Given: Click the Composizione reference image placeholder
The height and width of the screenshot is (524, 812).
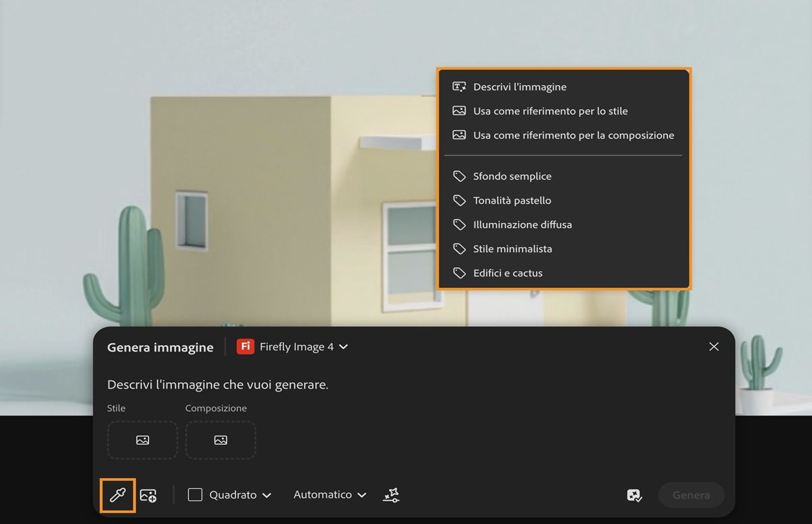Looking at the screenshot, I should 221,439.
